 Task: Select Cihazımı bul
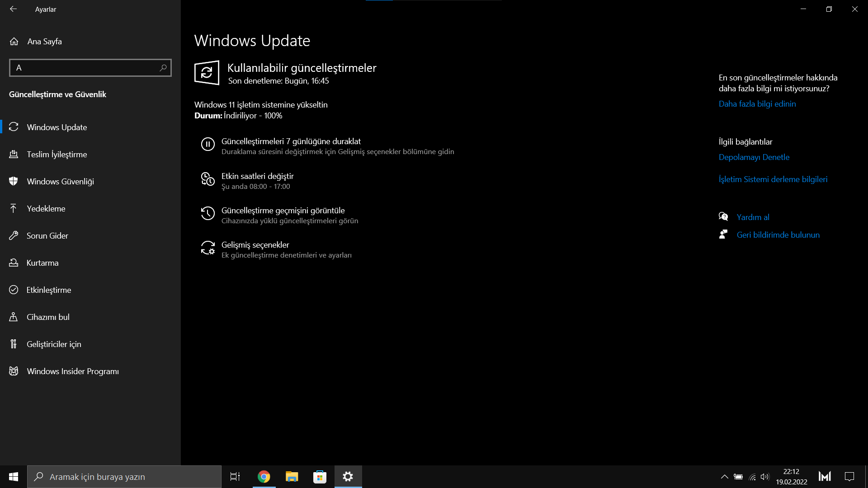coord(90,317)
